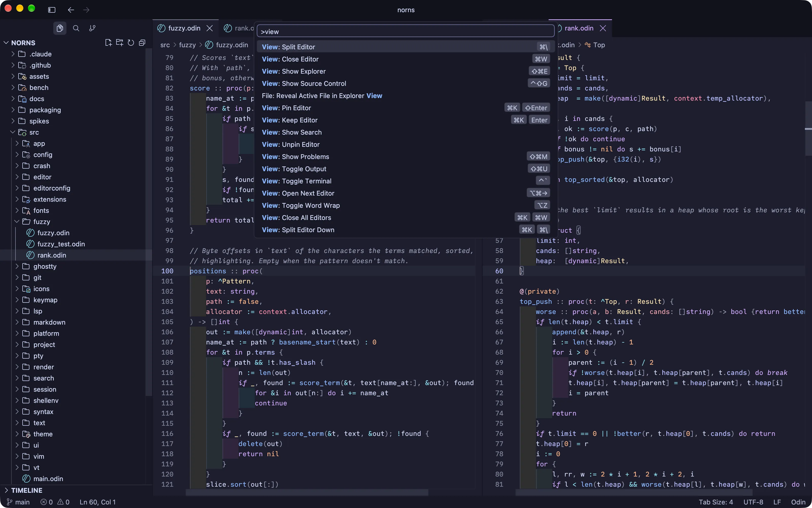Click the command palette input field
Image resolution: width=812 pixels, height=508 pixels.
[405, 31]
